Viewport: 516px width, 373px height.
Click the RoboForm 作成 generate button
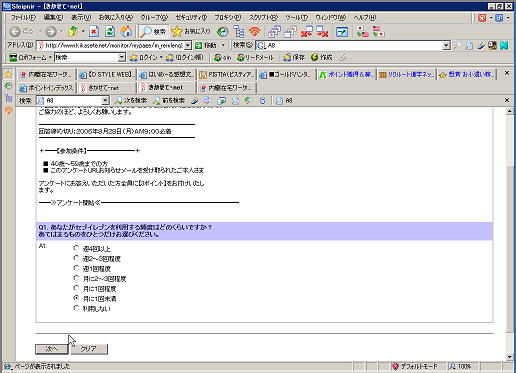tap(321, 57)
